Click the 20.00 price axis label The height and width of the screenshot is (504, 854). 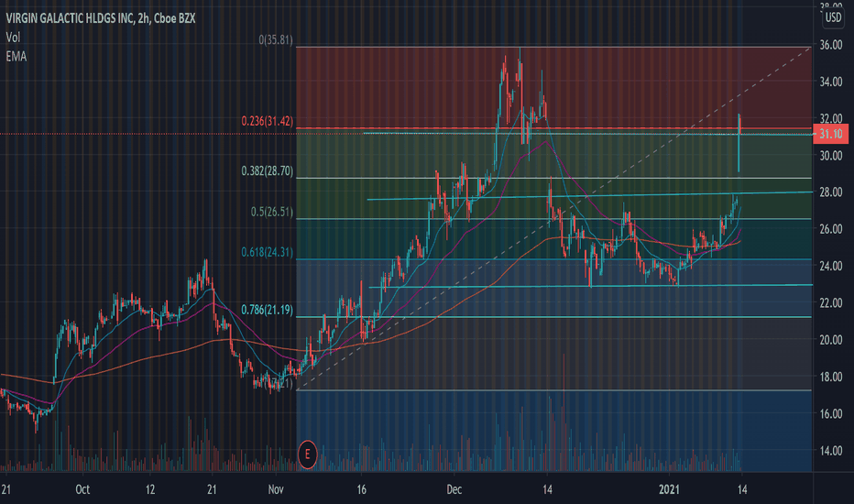tap(830, 339)
